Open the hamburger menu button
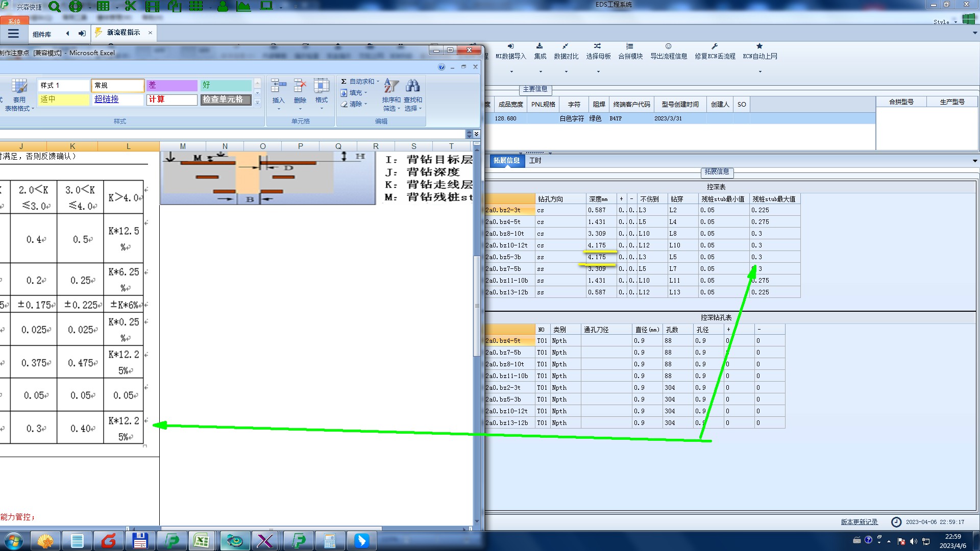This screenshot has width=980, height=551. (x=13, y=34)
